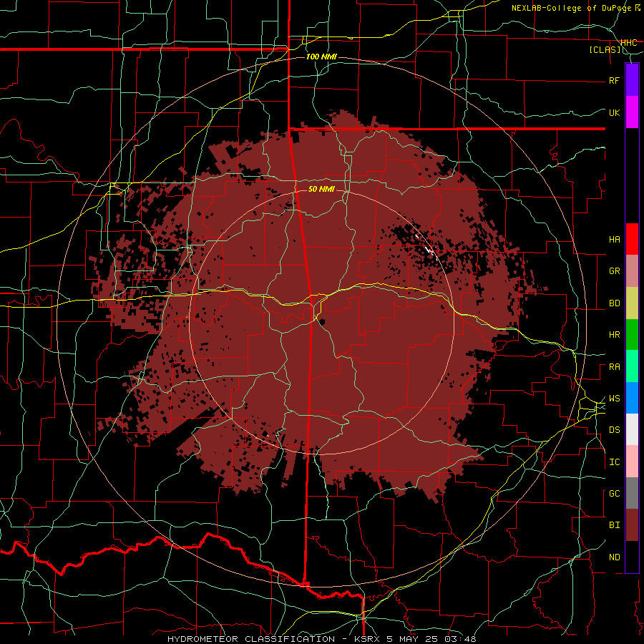Click the HHC product code label
Viewport: 644px width, 644px height.
pyautogui.click(x=628, y=43)
